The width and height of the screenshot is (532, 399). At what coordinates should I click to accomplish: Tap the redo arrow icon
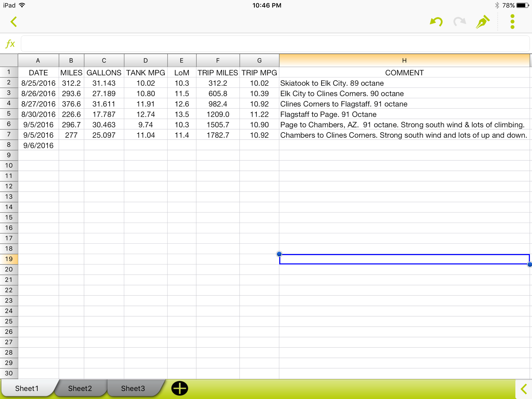(x=459, y=22)
